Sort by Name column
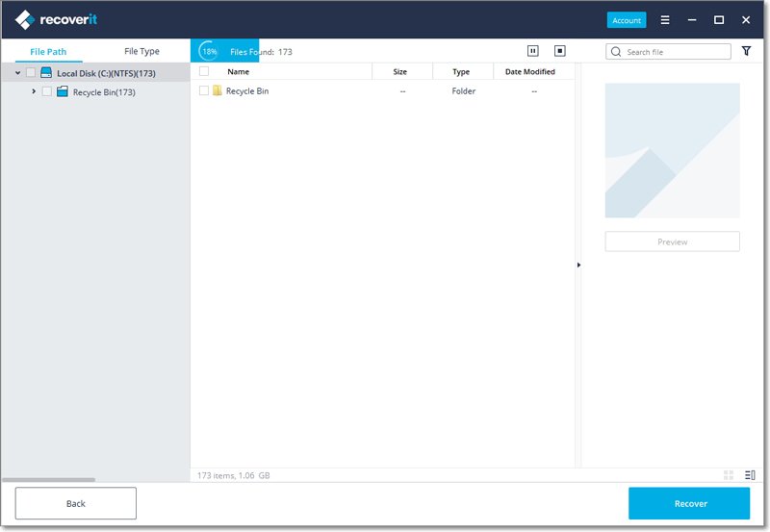 (x=238, y=71)
